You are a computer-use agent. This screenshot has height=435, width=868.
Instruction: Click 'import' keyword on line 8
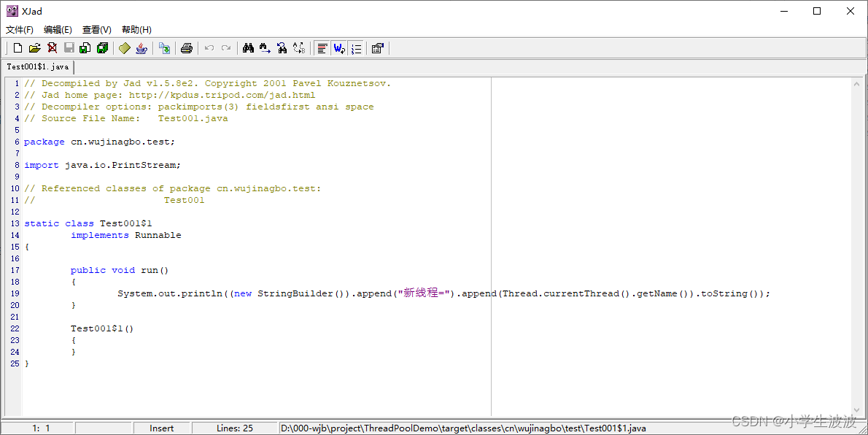[x=42, y=165]
